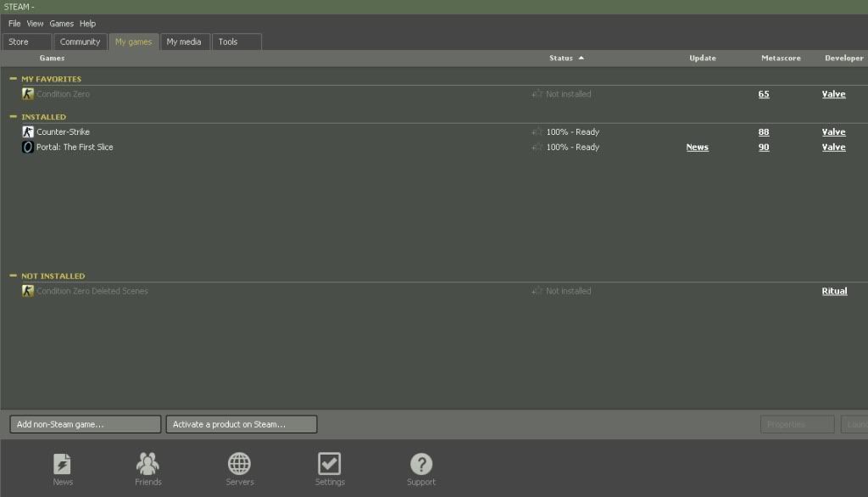Image resolution: width=868 pixels, height=497 pixels.
Task: Open Valve developer link for Counter-Strike
Action: pos(834,131)
